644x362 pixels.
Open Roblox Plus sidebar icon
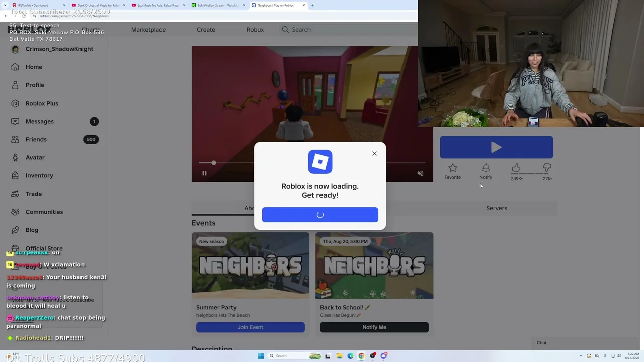coord(15,103)
